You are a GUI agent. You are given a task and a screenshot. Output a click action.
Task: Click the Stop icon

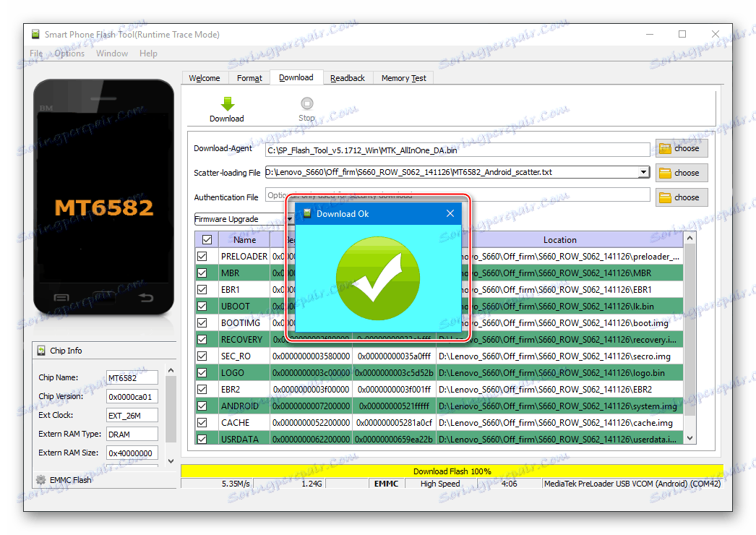click(x=306, y=101)
